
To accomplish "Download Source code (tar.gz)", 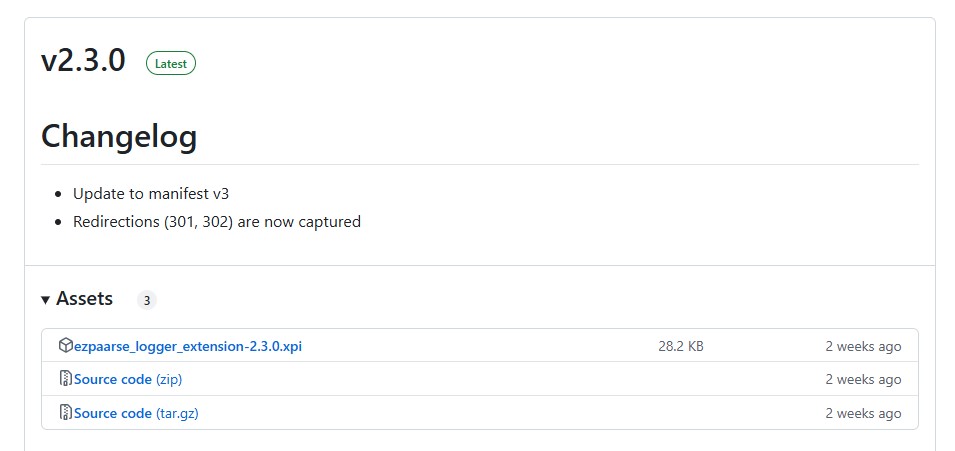I will tap(136, 413).
